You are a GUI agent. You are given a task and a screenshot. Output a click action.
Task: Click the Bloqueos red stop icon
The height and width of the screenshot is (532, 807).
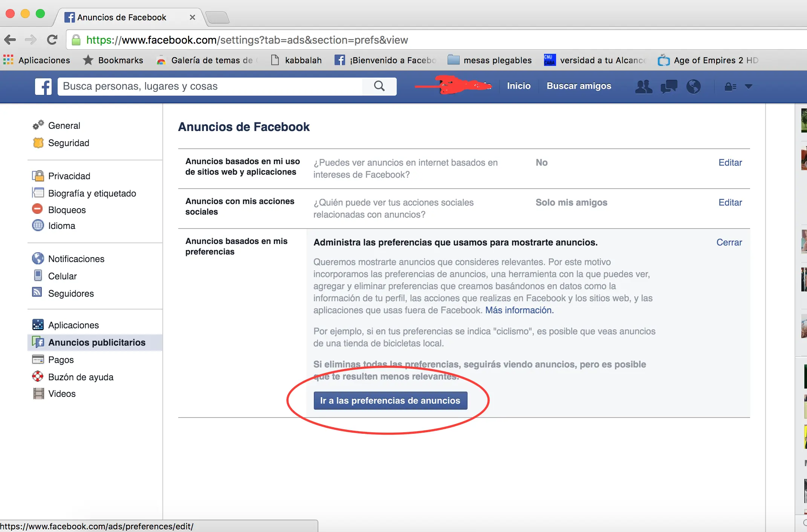38,209
